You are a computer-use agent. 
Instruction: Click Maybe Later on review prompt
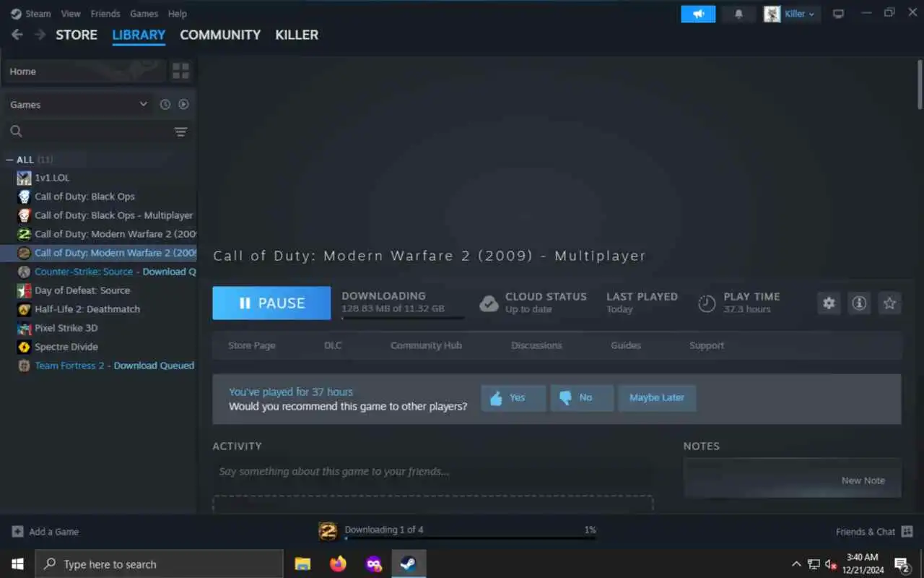(x=657, y=398)
